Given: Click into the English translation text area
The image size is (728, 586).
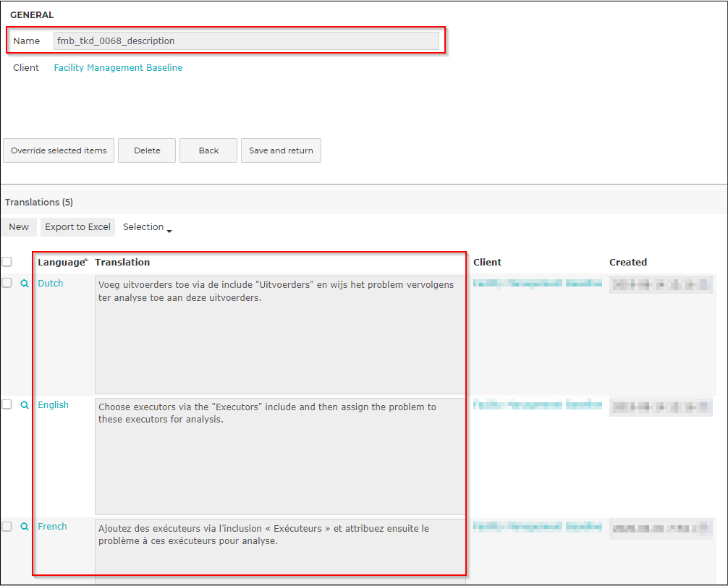Looking at the screenshot, I should [281, 457].
